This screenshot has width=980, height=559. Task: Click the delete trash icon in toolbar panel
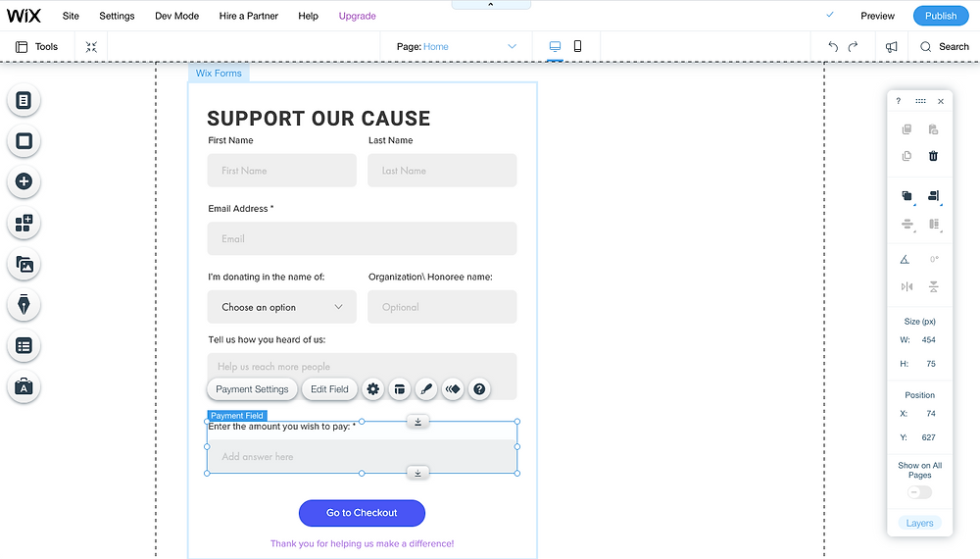(933, 156)
